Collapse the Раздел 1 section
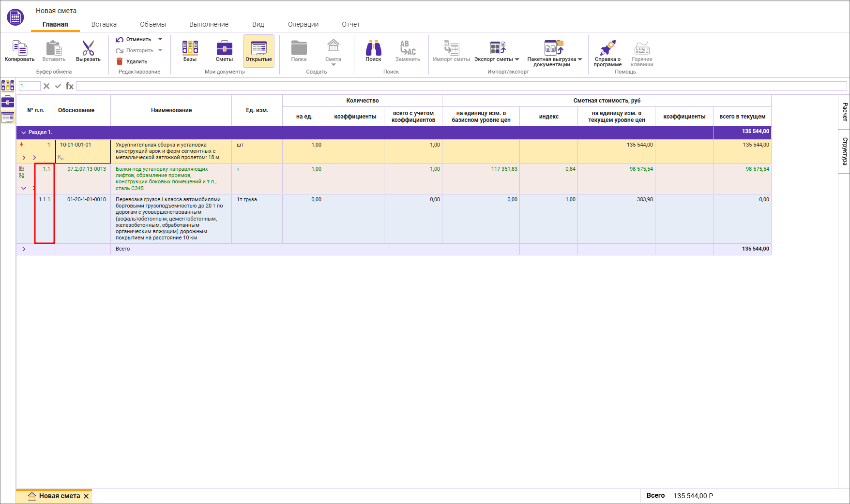 (x=24, y=133)
